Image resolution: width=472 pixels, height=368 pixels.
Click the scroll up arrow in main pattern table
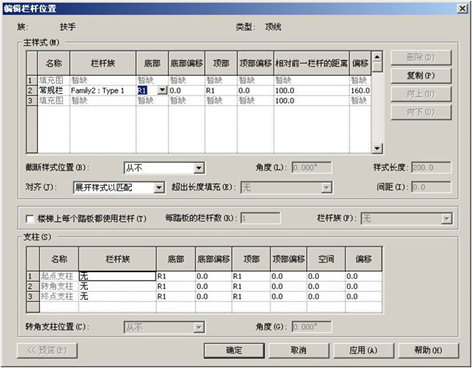point(377,57)
